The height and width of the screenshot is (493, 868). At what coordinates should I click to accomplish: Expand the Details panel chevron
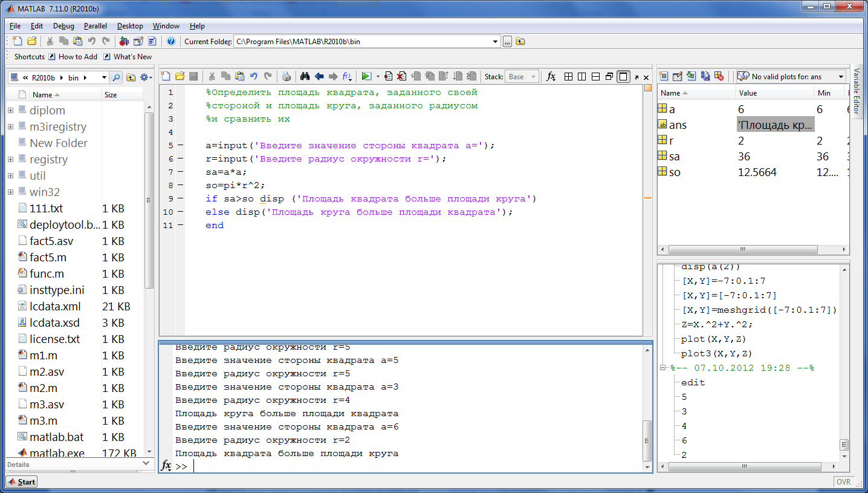click(145, 463)
